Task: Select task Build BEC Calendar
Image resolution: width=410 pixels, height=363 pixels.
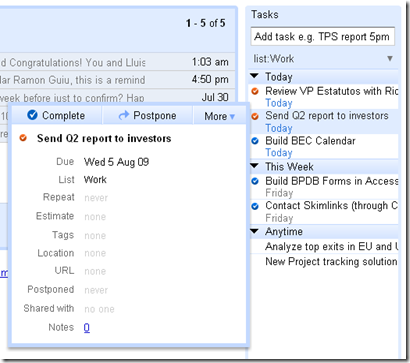Action: [310, 141]
